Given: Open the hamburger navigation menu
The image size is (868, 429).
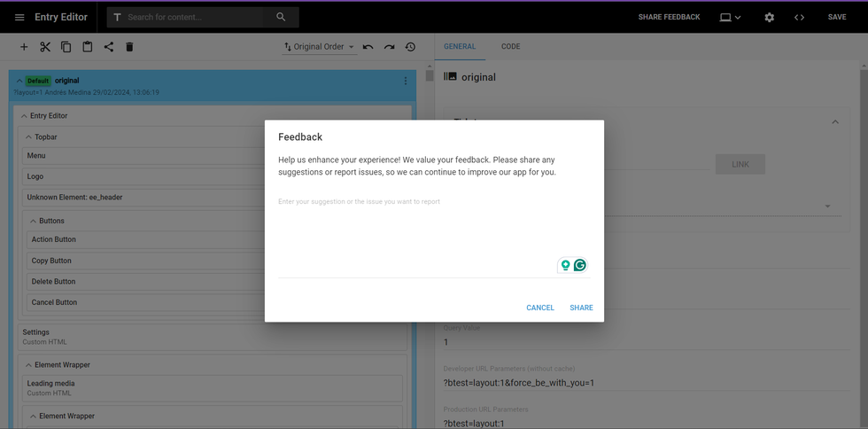Looking at the screenshot, I should [x=19, y=17].
